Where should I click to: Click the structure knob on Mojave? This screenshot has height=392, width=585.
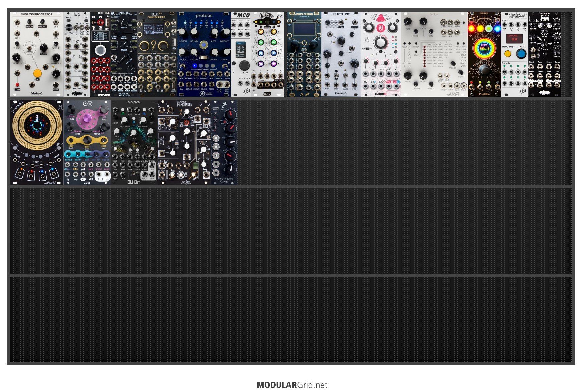pyautogui.click(x=143, y=120)
